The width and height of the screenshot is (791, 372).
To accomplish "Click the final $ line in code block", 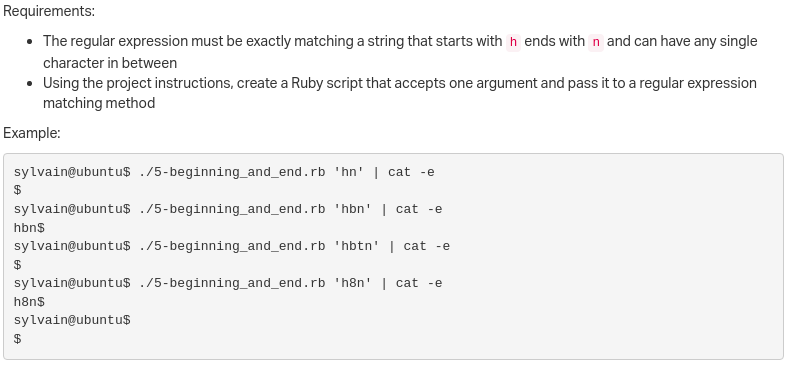I will click(x=18, y=339).
